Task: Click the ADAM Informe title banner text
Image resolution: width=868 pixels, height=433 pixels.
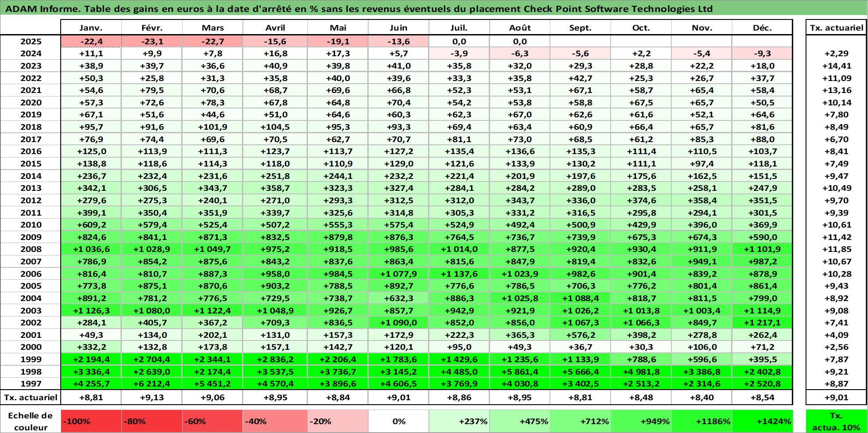Action: click(359, 8)
